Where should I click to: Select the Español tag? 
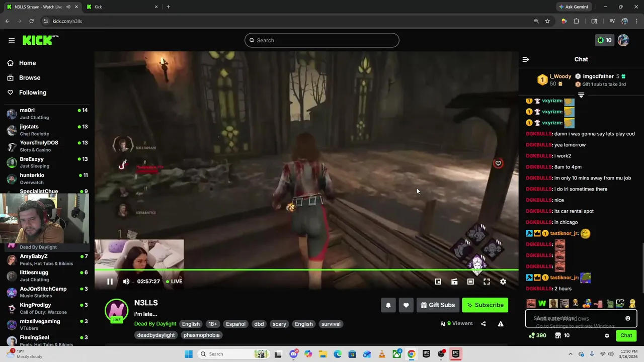point(235,324)
